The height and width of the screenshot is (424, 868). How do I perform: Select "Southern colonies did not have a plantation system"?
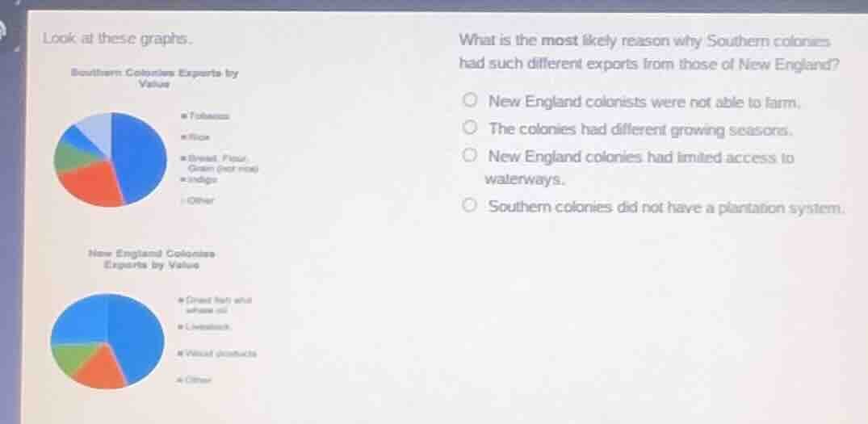coord(470,207)
